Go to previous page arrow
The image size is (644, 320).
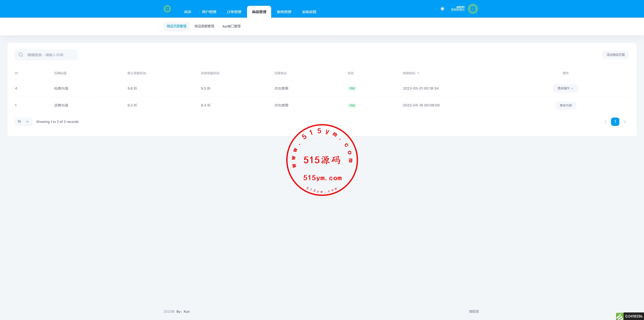coord(605,122)
